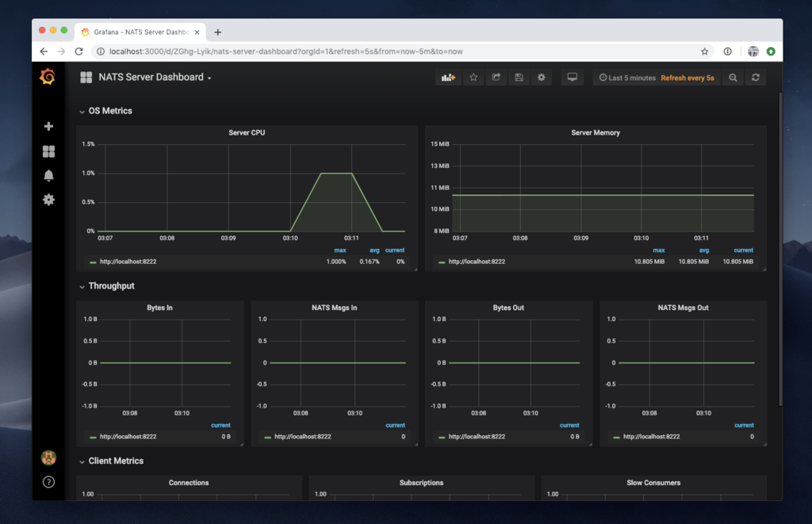Sort Server CPU legend by avg
Viewport: 812px width, 524px height.
[374, 250]
